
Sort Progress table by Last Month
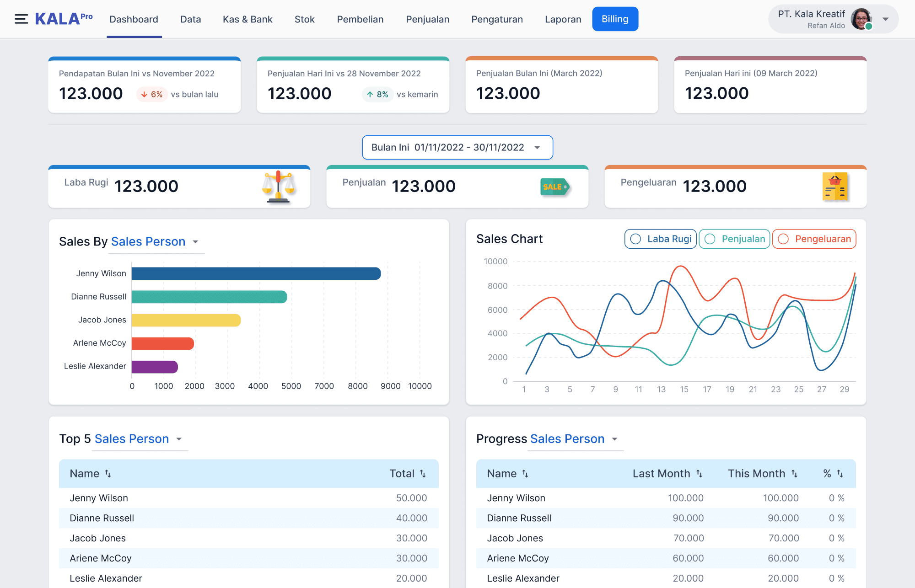point(699,474)
